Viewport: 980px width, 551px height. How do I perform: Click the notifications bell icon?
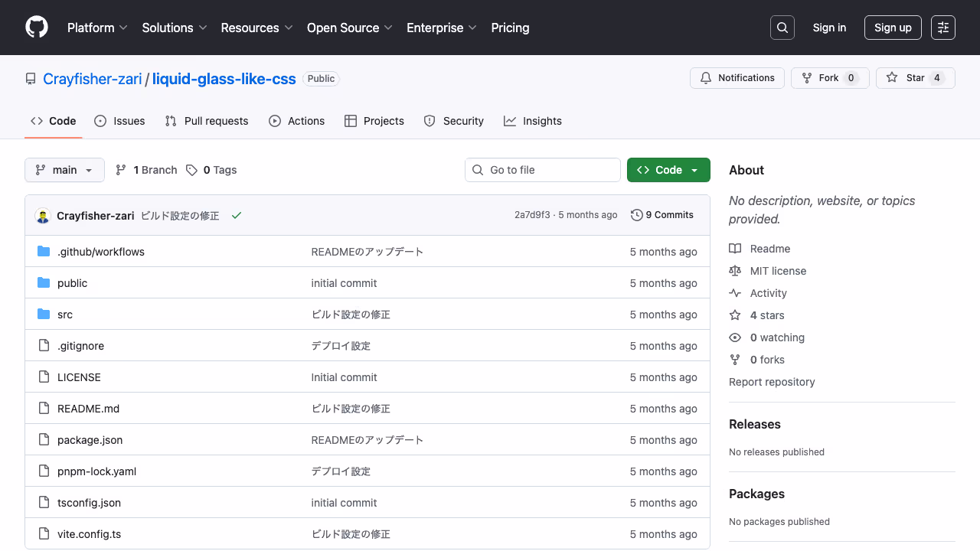(705, 77)
